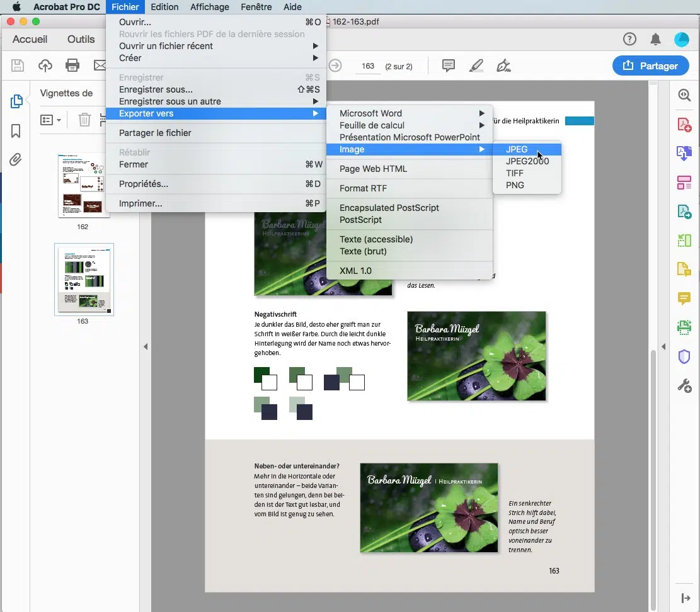
Task: Click the protect shield tool icon
Action: point(684,357)
